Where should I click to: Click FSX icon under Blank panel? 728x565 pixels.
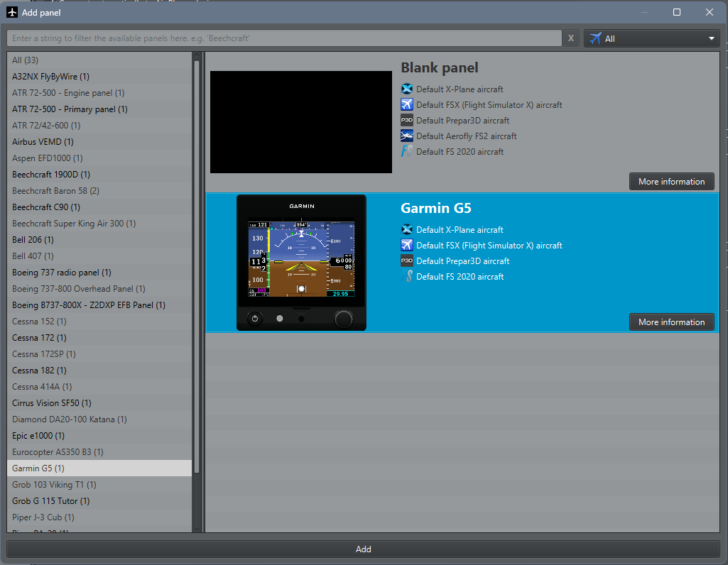pyautogui.click(x=407, y=105)
